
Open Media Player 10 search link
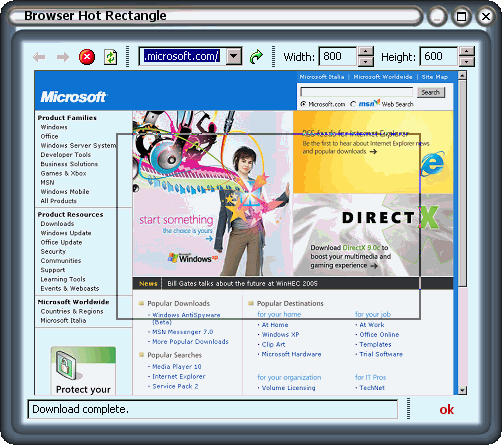[177, 367]
